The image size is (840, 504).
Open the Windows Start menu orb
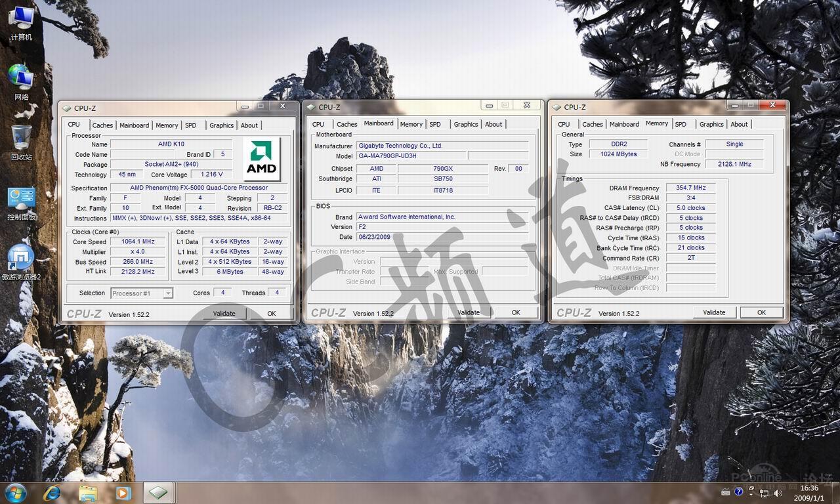coord(15,492)
